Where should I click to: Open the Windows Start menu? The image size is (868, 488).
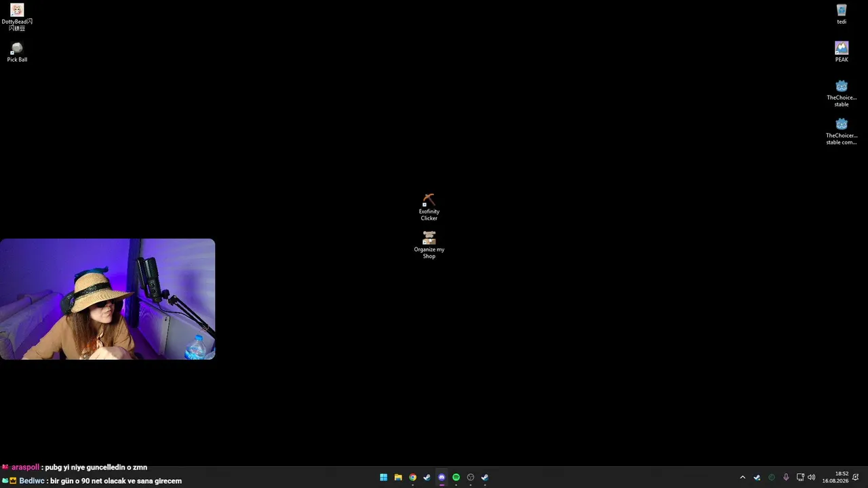383,477
